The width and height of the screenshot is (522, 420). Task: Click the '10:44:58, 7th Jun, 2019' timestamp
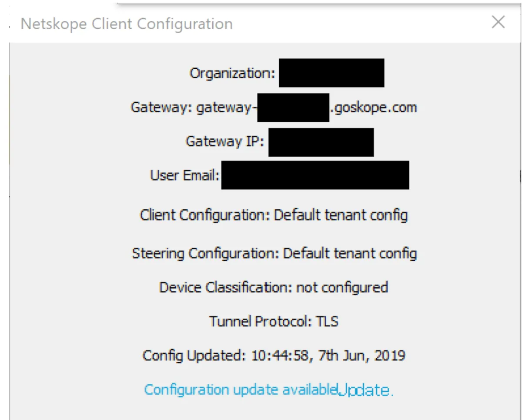328,356
